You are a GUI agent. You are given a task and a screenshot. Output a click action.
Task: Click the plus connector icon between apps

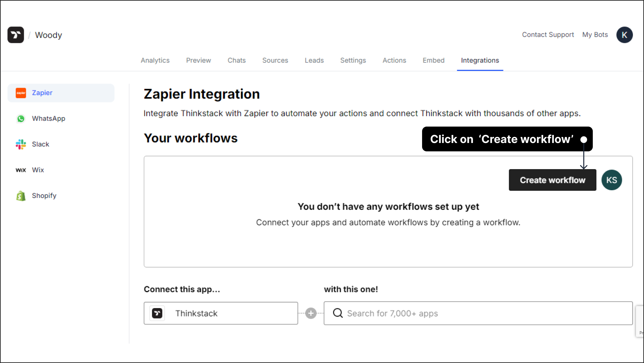click(311, 313)
